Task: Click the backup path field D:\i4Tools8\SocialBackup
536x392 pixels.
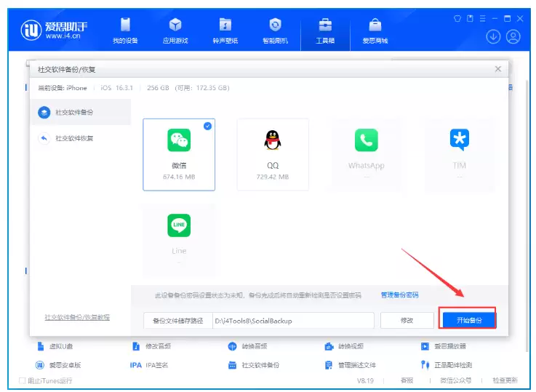Action: pyautogui.click(x=293, y=321)
